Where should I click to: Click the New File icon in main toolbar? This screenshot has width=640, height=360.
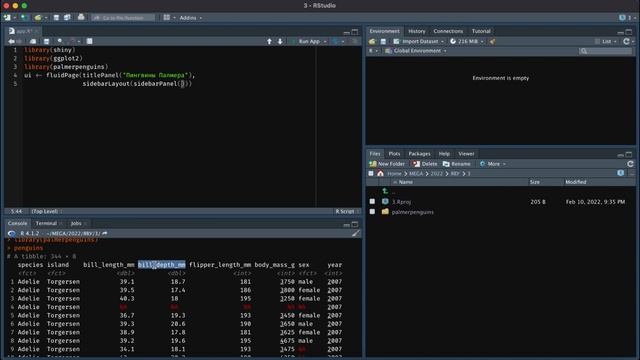click(7, 18)
